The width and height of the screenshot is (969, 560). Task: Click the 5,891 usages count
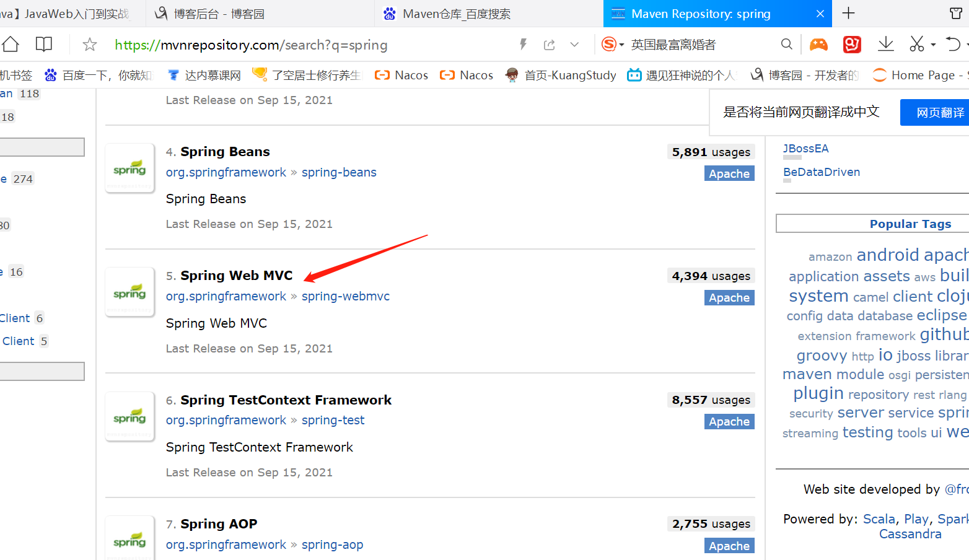(711, 152)
